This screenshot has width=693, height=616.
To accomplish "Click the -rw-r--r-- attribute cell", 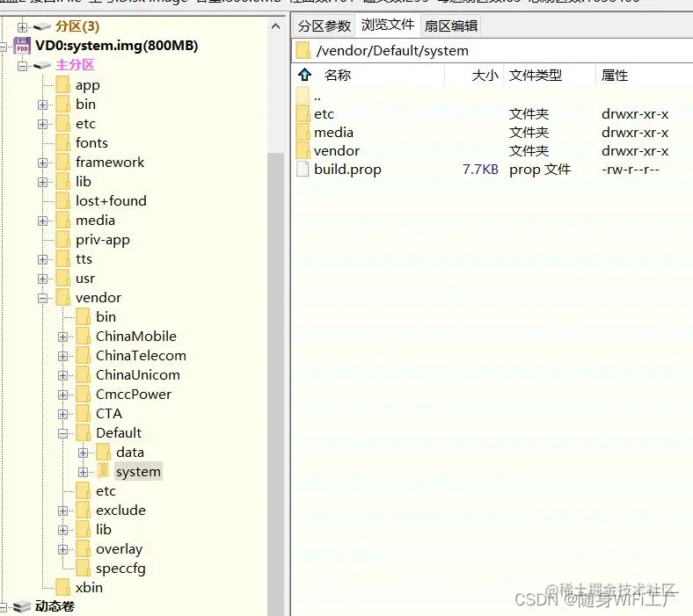I will [631, 170].
